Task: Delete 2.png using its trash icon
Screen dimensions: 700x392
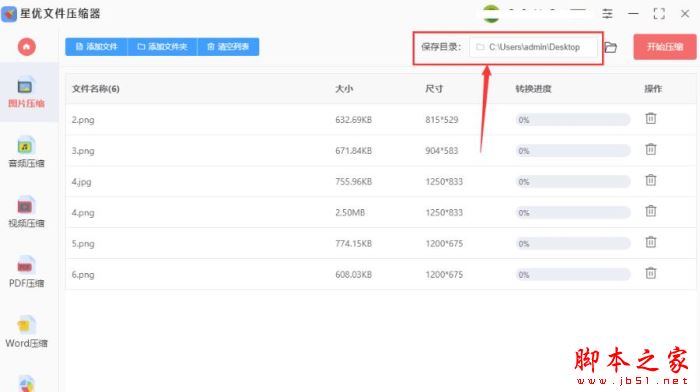Action: [650, 118]
